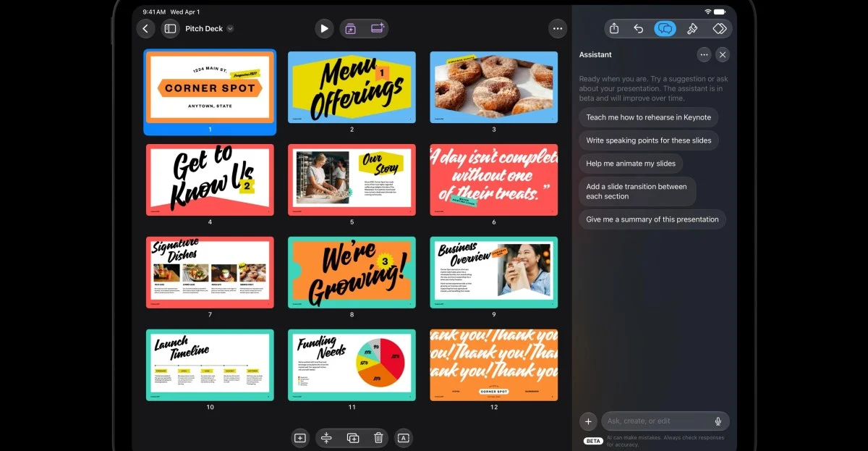
Task: Open the Animate diamond icon
Action: [x=719, y=29]
